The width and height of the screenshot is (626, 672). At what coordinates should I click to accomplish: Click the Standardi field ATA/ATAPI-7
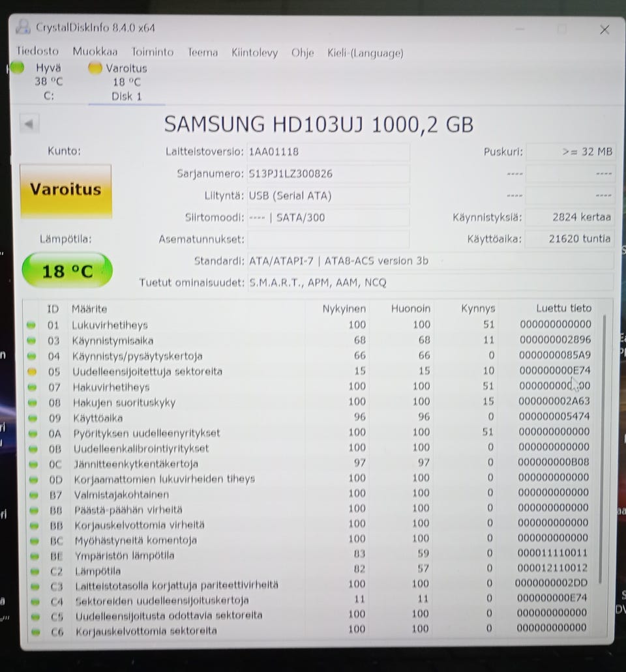pos(430,261)
